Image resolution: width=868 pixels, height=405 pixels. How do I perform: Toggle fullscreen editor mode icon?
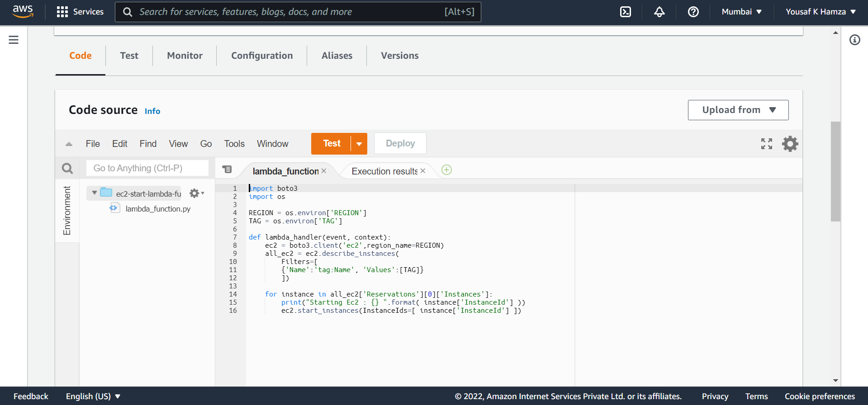[x=766, y=144]
